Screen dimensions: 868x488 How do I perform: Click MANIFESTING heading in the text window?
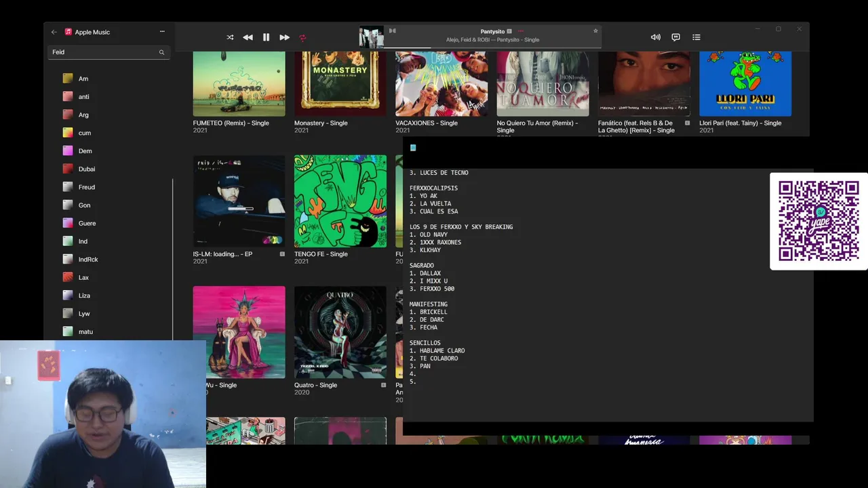click(x=429, y=304)
